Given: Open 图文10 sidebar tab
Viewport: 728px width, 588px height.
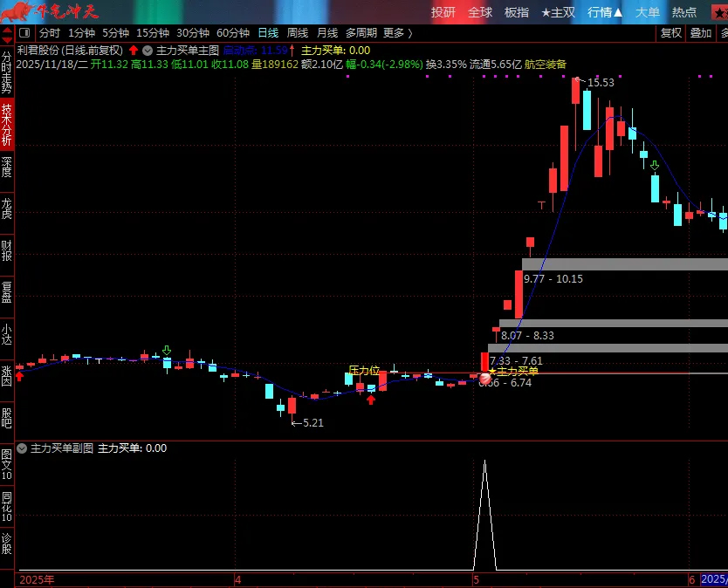Looking at the screenshot, I should pos(6,463).
